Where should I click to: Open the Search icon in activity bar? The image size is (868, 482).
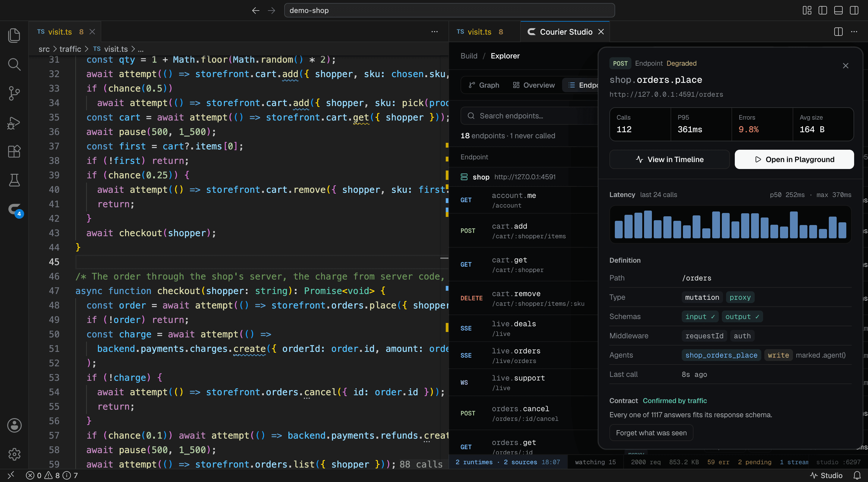pyautogui.click(x=14, y=64)
